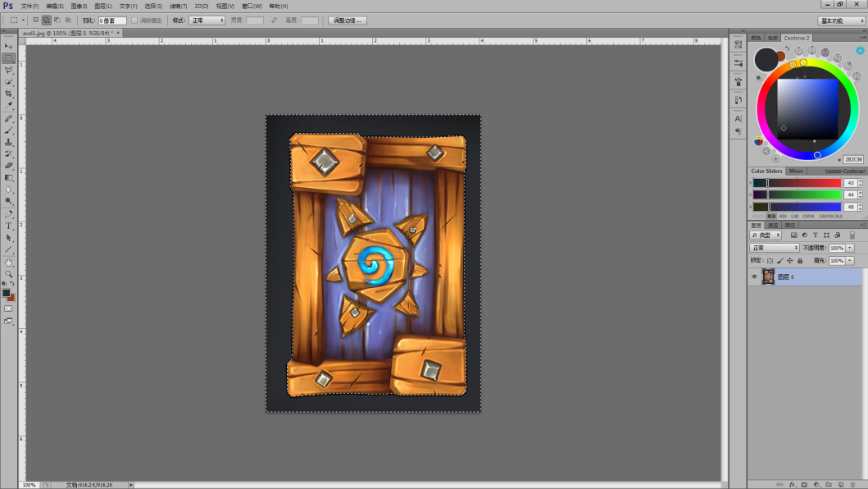Select the Move tool
The image size is (868, 489).
click(8, 47)
